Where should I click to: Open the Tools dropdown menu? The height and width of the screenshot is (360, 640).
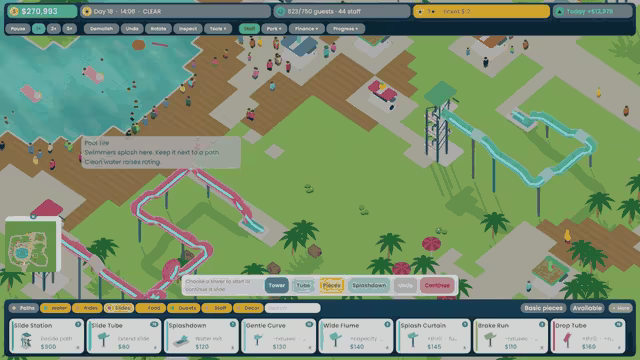point(218,29)
